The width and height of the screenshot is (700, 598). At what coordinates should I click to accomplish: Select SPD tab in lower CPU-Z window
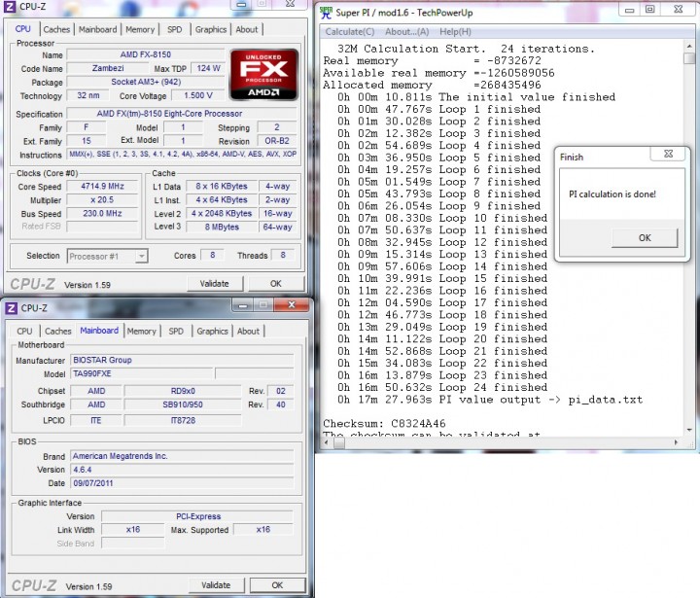coord(176,332)
